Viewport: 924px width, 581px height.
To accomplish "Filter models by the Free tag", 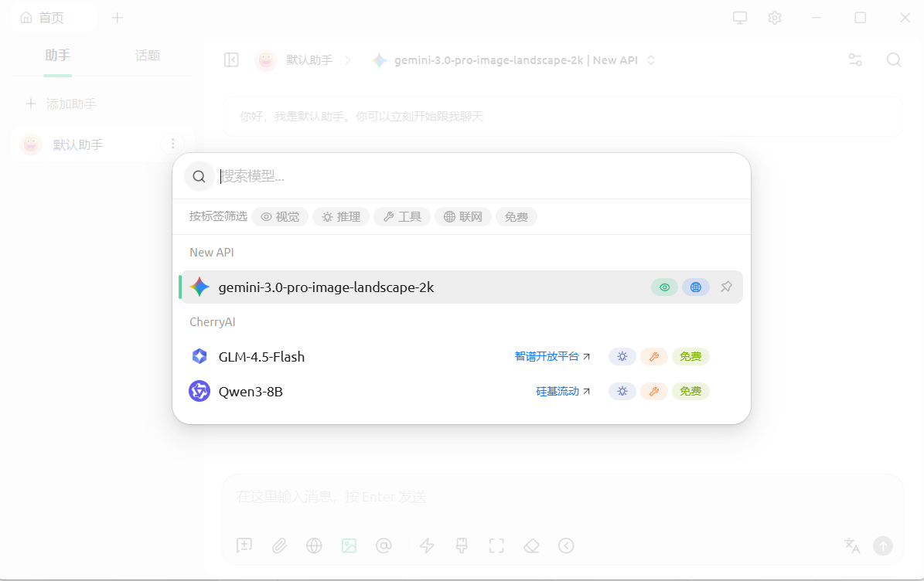I will [517, 216].
